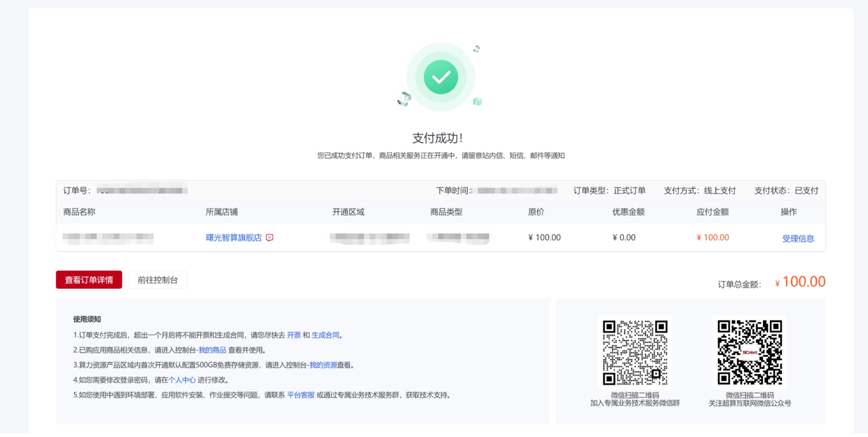
Task: Open 受理信息 in the operation column
Action: point(798,239)
